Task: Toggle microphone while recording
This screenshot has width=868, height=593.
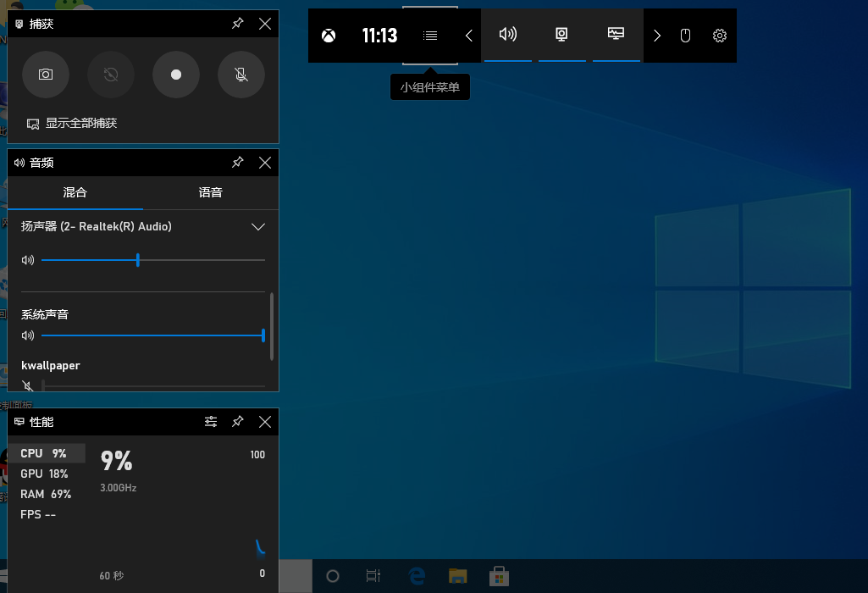Action: pyautogui.click(x=241, y=75)
